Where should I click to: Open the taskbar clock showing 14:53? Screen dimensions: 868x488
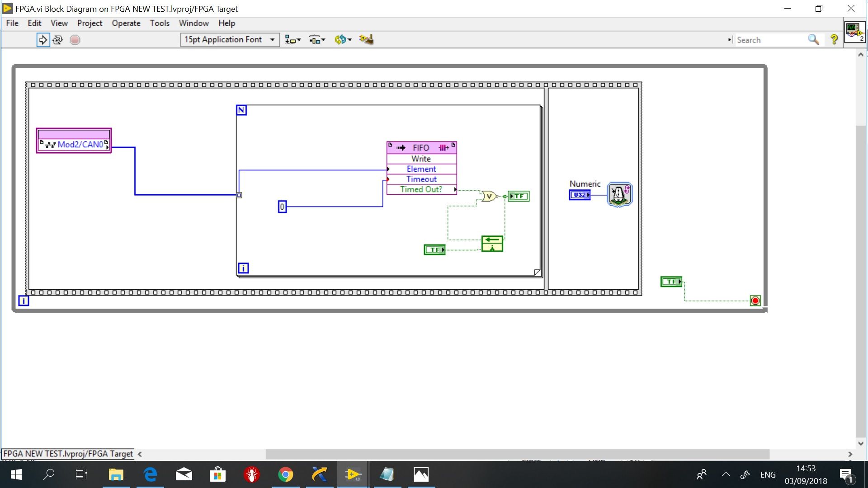[806, 474]
